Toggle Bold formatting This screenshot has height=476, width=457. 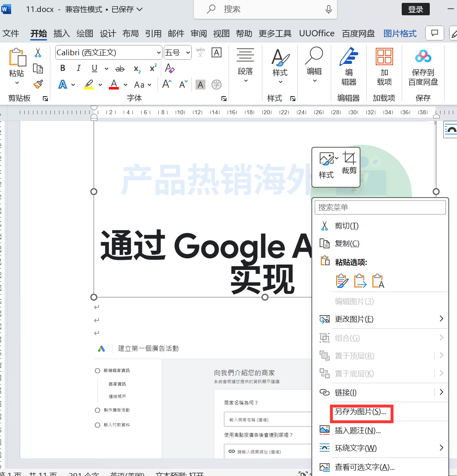[63, 68]
